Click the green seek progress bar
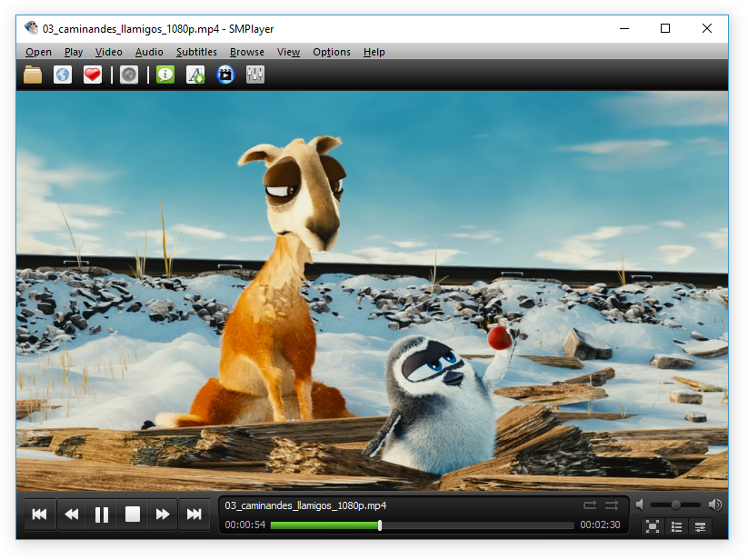The width and height of the screenshot is (748, 560). (x=324, y=525)
